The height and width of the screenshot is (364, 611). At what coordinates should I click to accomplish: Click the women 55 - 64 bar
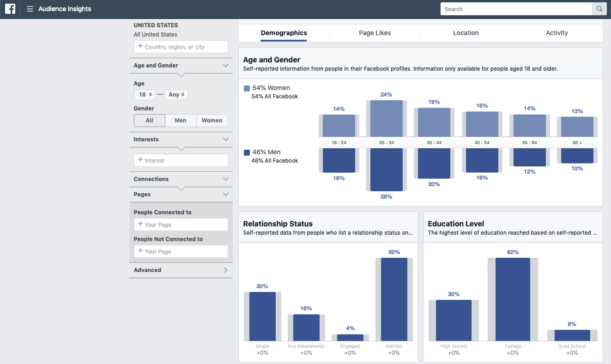tap(530, 126)
